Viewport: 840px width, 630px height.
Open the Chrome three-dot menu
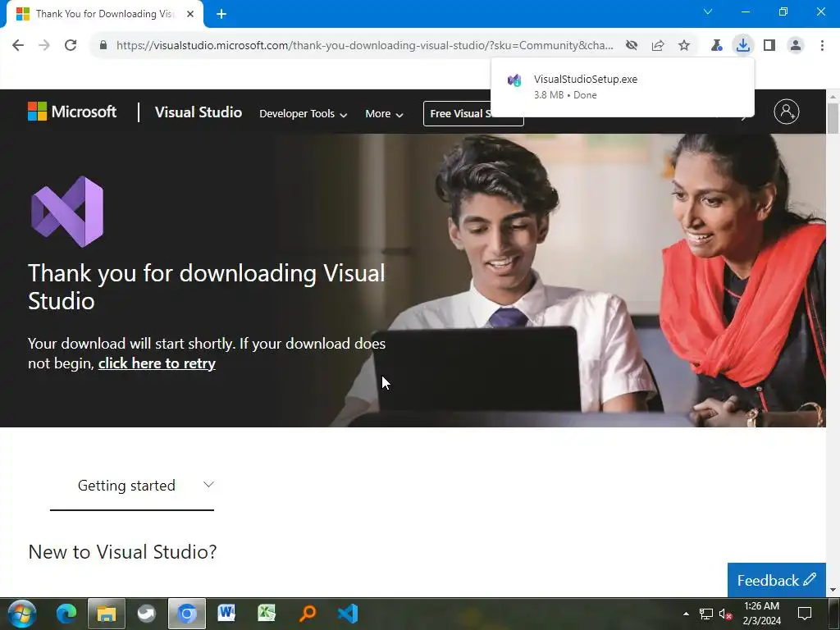click(822, 45)
